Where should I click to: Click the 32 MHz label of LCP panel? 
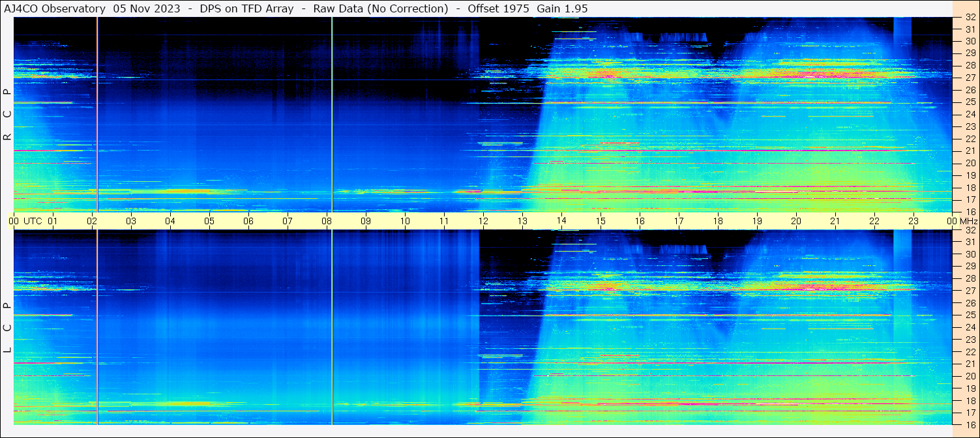tap(970, 230)
